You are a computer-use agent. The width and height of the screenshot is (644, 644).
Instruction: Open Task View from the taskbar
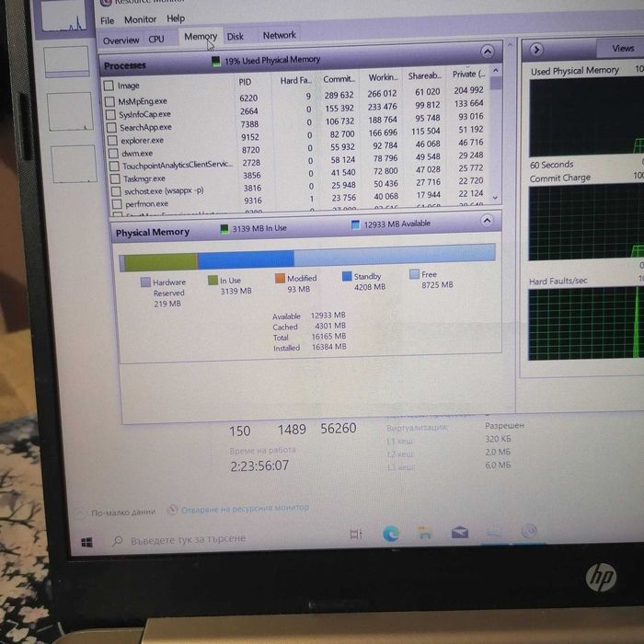point(356,535)
